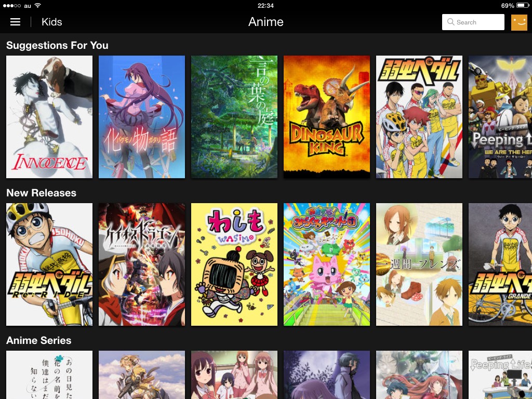
Task: Open the pink cat rainbow poster
Action: [x=327, y=264]
